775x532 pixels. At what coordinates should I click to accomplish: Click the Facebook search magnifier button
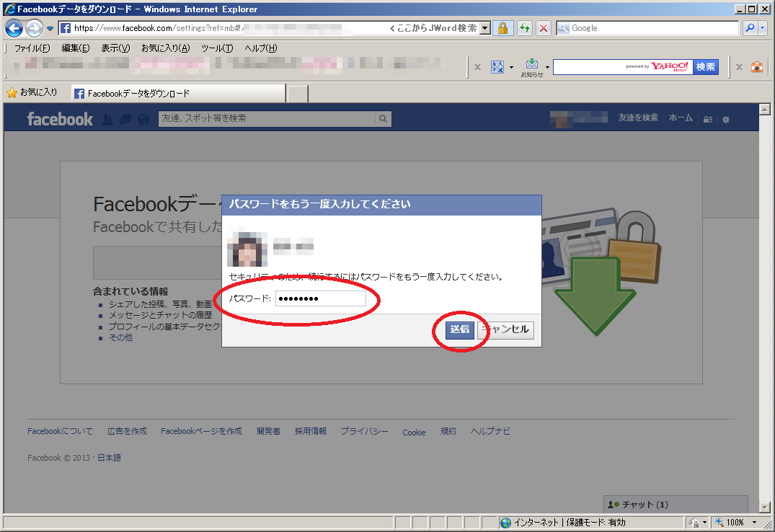tap(383, 119)
